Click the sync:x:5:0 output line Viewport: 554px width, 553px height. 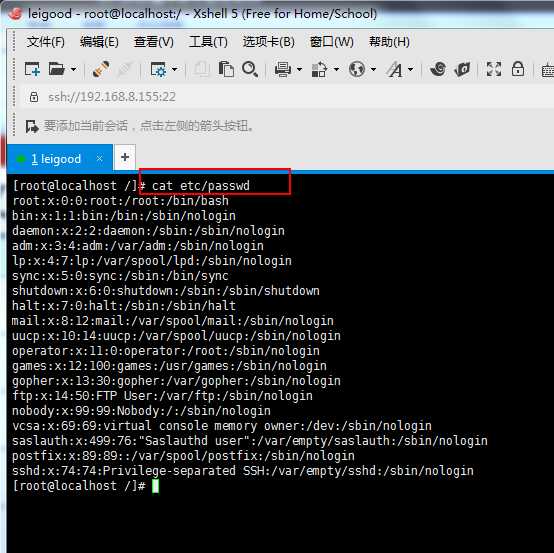click(x=120, y=276)
